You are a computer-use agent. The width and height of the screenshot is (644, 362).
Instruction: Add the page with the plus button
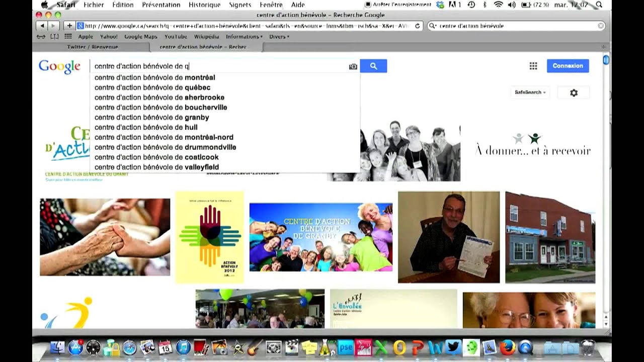tap(69, 26)
